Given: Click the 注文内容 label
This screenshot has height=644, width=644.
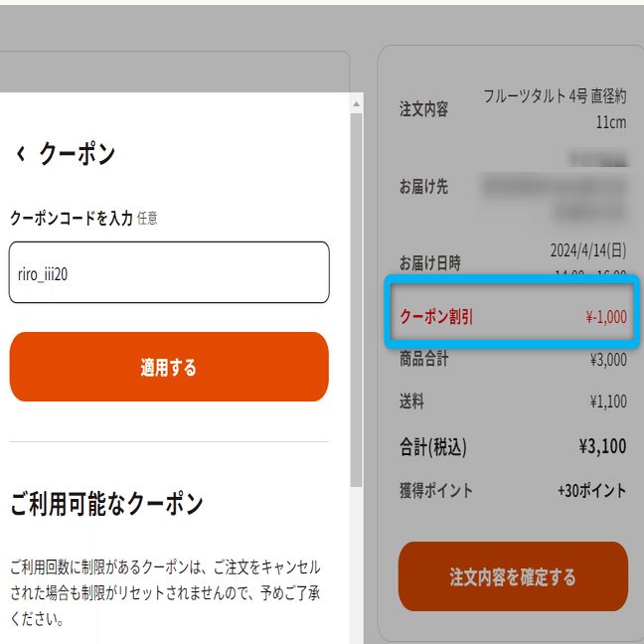Looking at the screenshot, I should click(423, 109).
